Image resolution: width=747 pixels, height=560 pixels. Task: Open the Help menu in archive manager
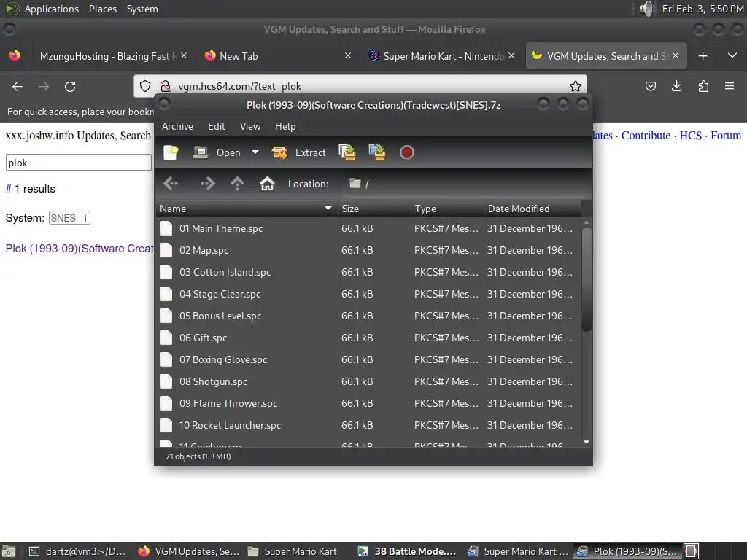tap(285, 126)
